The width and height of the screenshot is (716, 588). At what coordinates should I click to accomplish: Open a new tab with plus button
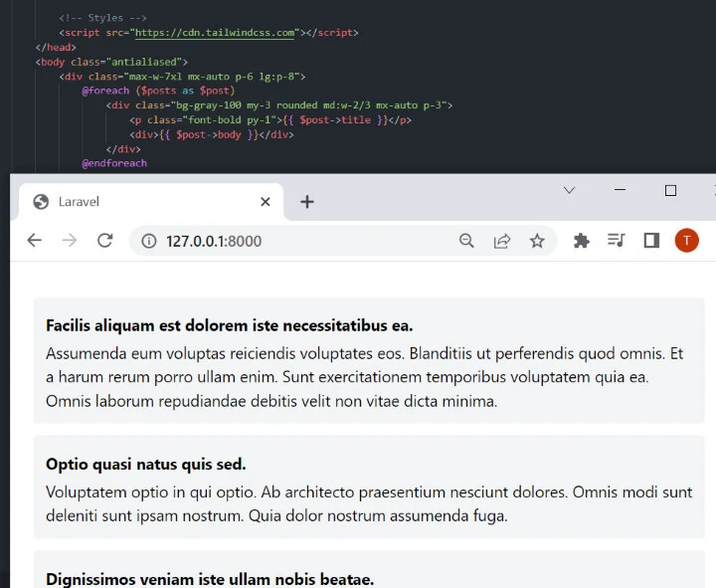(307, 202)
